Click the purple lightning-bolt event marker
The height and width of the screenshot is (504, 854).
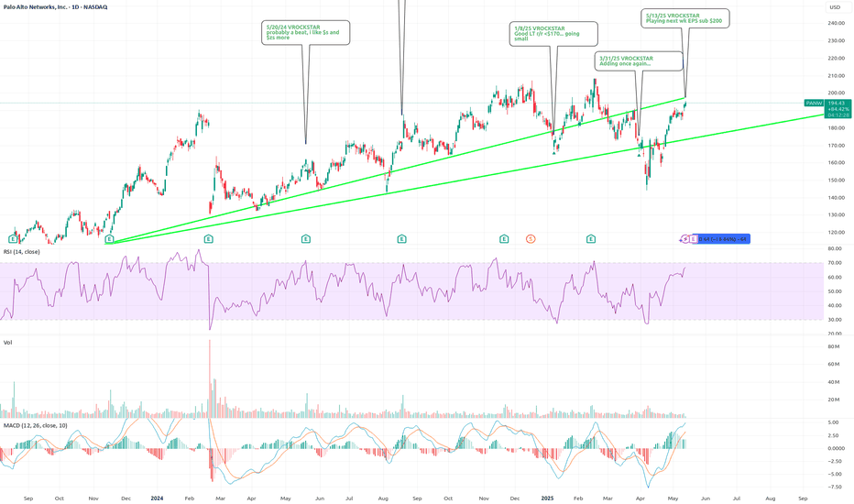tap(684, 238)
